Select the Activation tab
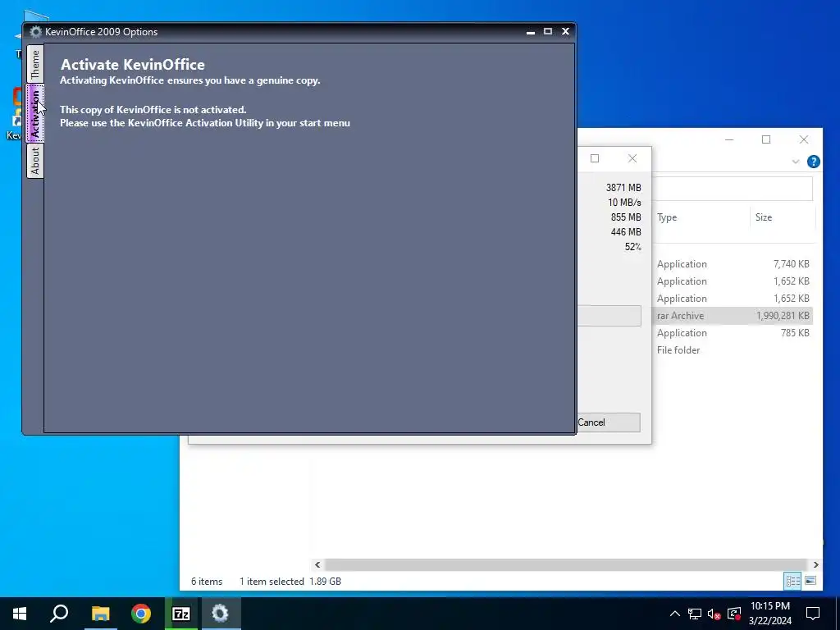 [x=34, y=113]
